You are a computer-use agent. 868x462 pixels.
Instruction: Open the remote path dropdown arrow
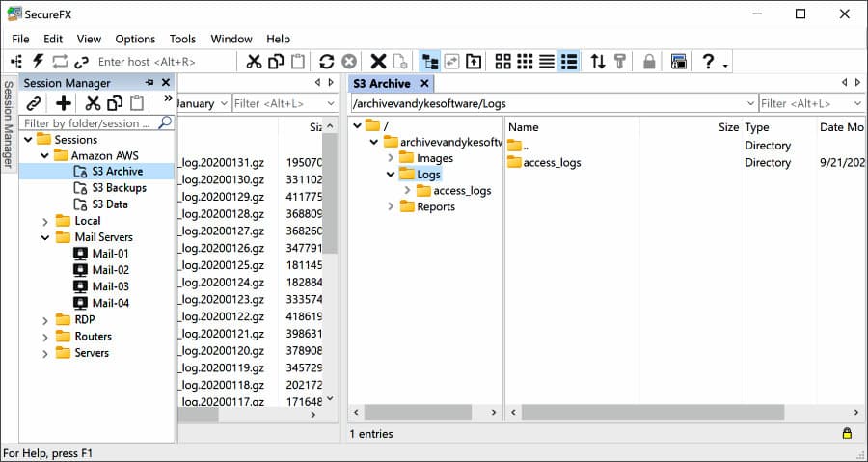click(750, 103)
